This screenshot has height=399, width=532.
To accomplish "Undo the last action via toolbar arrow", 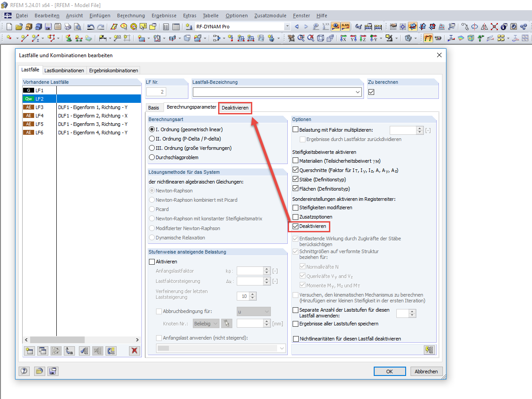I will tap(91, 27).
